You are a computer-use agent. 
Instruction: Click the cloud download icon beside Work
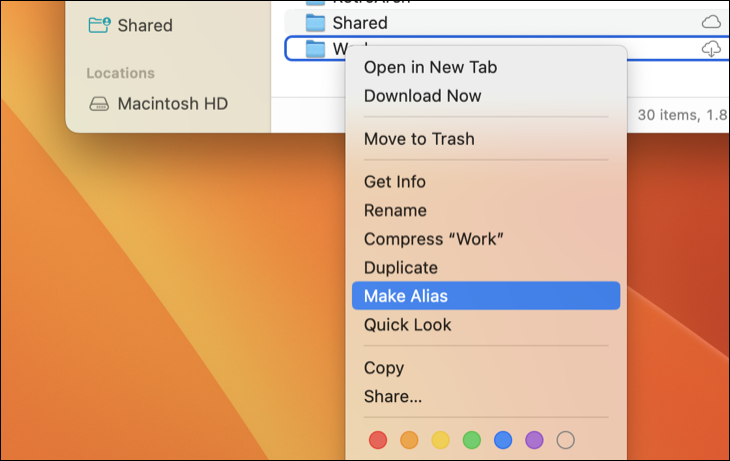(x=711, y=49)
